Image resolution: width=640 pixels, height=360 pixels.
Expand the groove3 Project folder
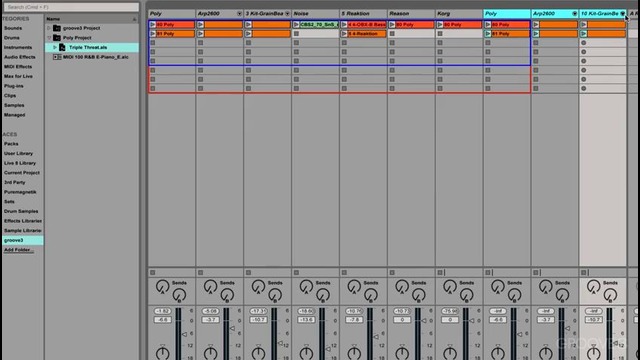point(49,28)
